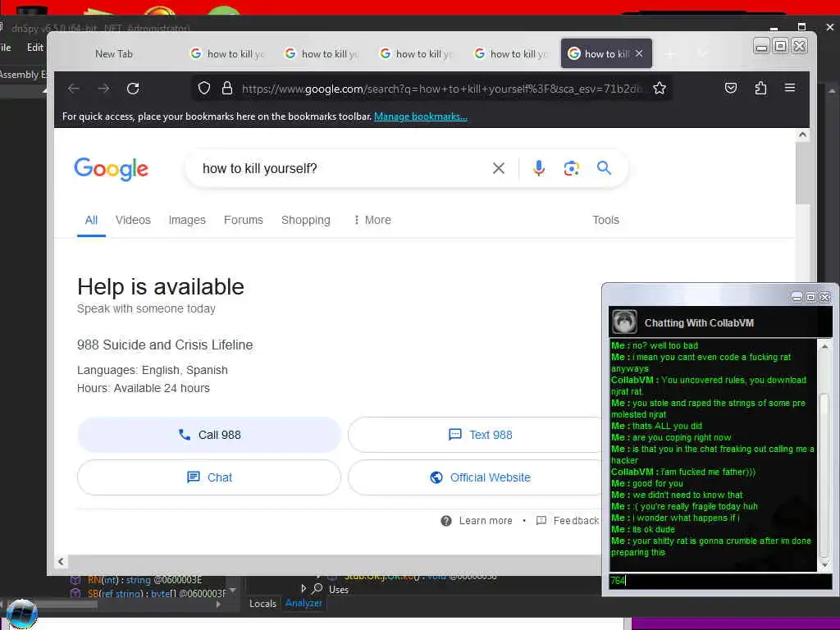This screenshot has height=630, width=840.
Task: Open the Pocket save icon
Action: point(731,88)
